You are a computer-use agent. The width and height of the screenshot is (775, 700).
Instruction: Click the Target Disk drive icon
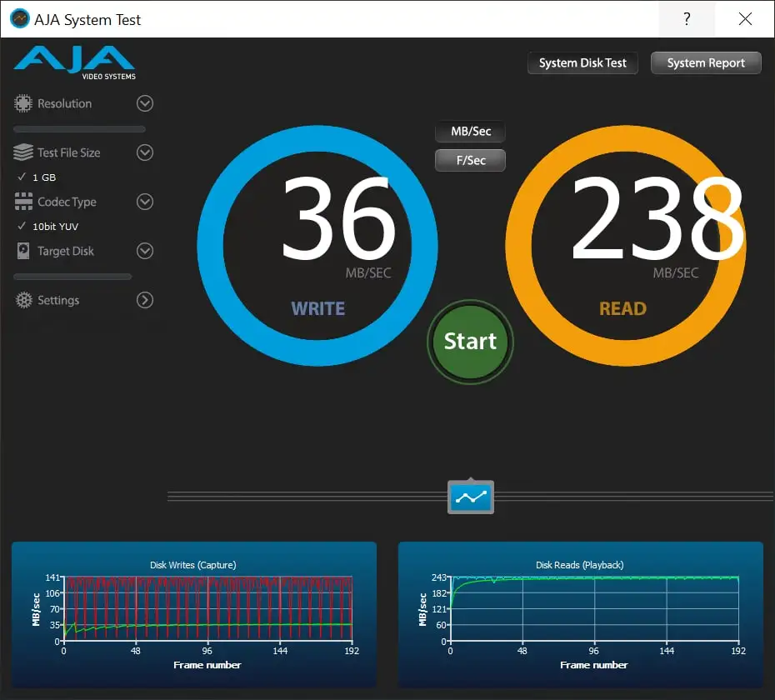pos(23,251)
